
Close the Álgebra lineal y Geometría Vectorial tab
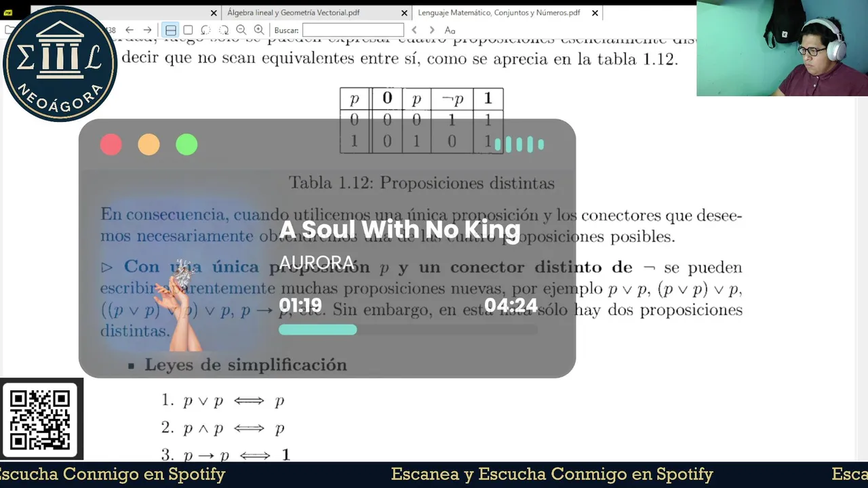pyautogui.click(x=405, y=13)
